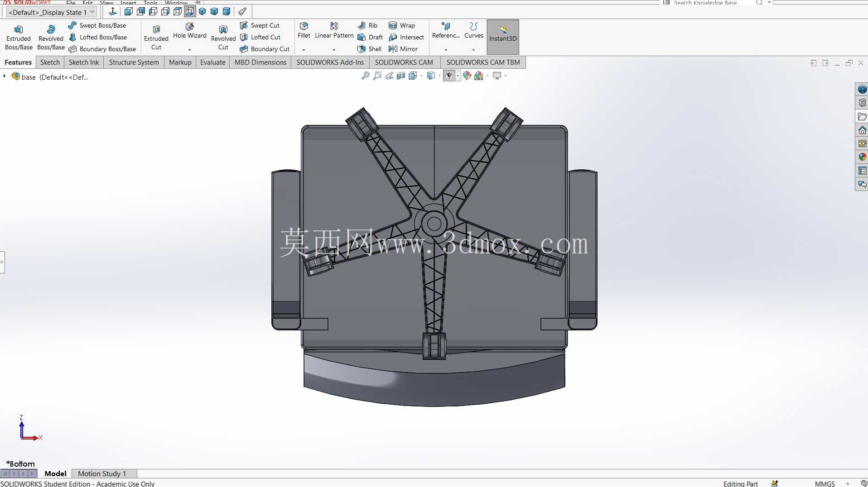Open the Display State dropdown
The height and width of the screenshot is (487, 868).
pyautogui.click(x=52, y=12)
